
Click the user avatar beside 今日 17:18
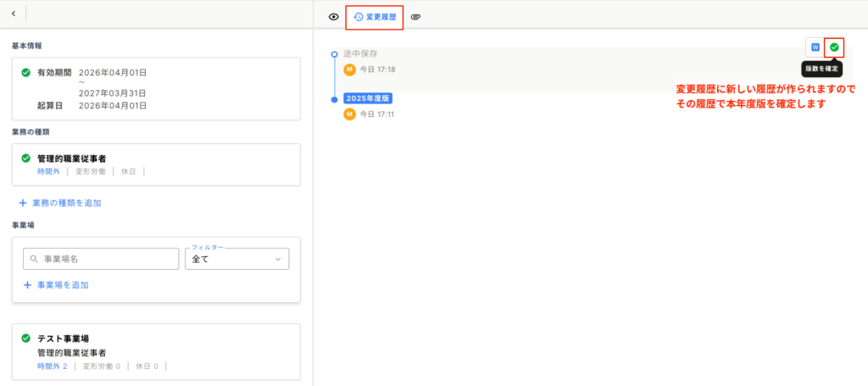pyautogui.click(x=349, y=69)
